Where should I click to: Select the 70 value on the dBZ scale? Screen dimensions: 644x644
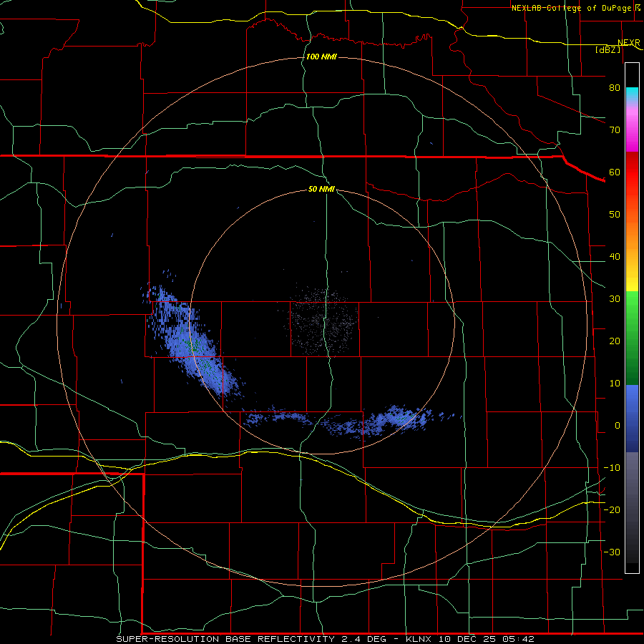point(615,130)
